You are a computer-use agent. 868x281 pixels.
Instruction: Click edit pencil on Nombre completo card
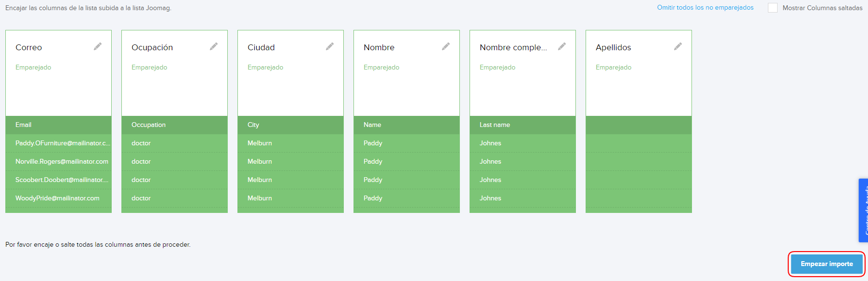click(x=562, y=46)
